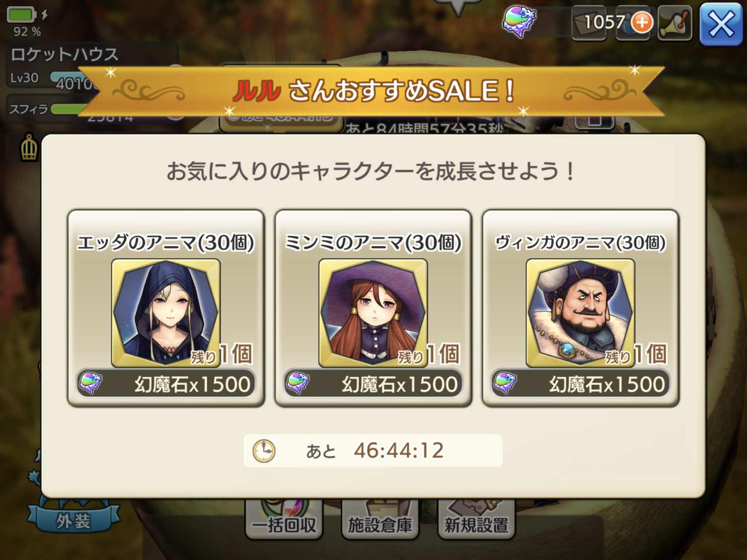Image resolution: width=747 pixels, height=560 pixels.
Task: Open 施設倉庫 facility storage
Action: [x=380, y=521]
